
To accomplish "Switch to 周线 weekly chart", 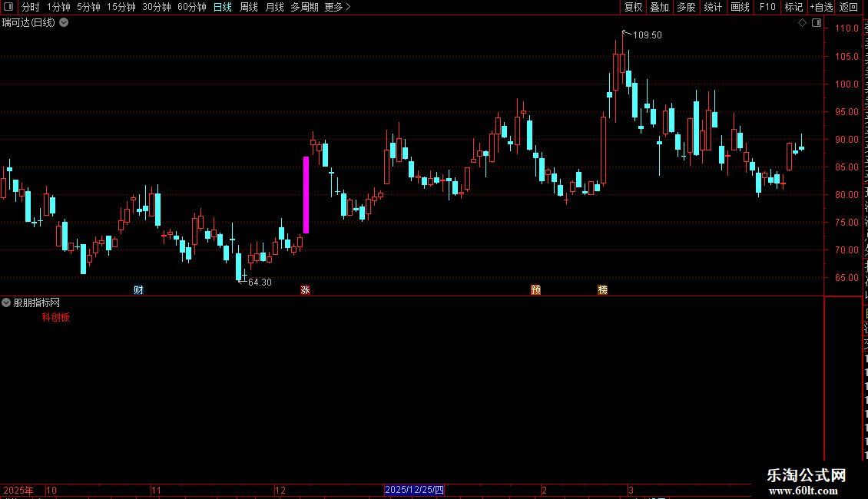I will (x=249, y=7).
